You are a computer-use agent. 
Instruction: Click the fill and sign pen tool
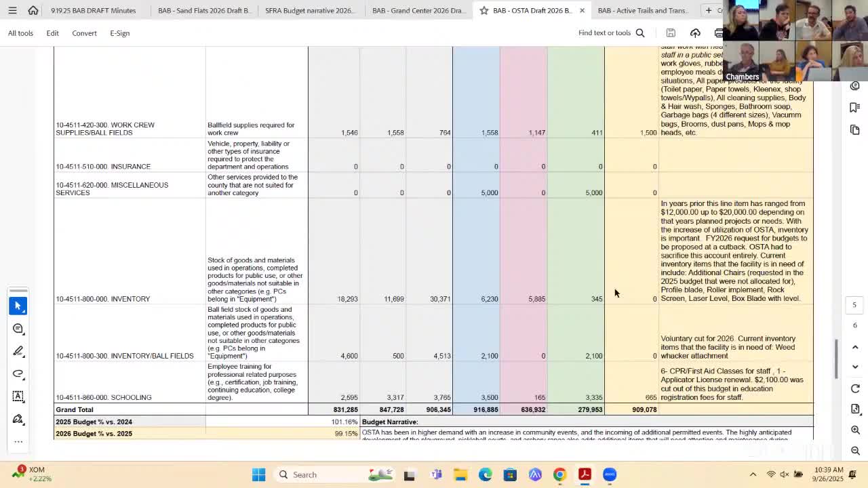[x=18, y=419]
